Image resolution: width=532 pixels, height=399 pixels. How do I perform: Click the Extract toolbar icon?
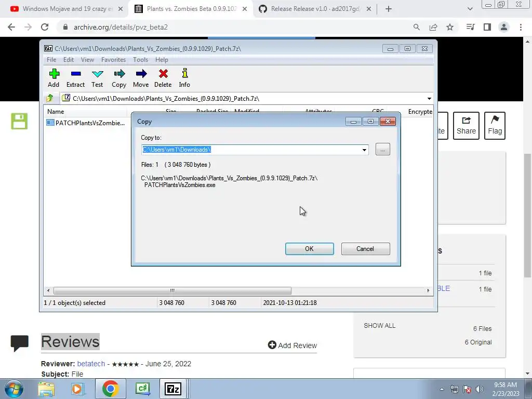(75, 78)
